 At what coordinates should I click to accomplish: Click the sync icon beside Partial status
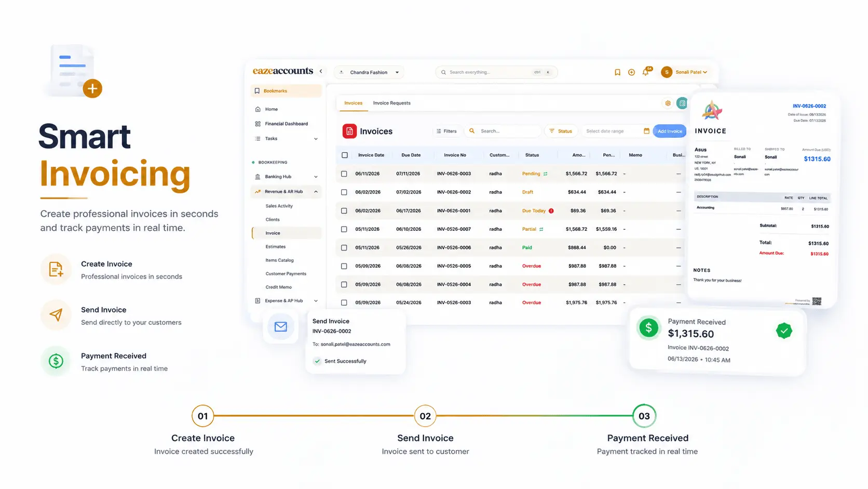(541, 229)
